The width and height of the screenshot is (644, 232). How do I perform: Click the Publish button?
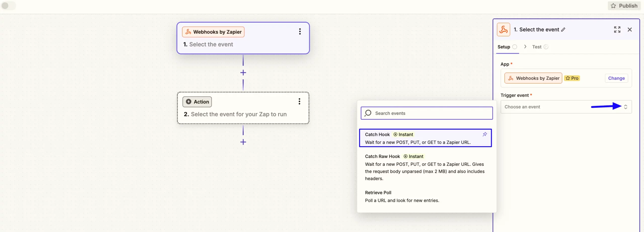tap(624, 6)
